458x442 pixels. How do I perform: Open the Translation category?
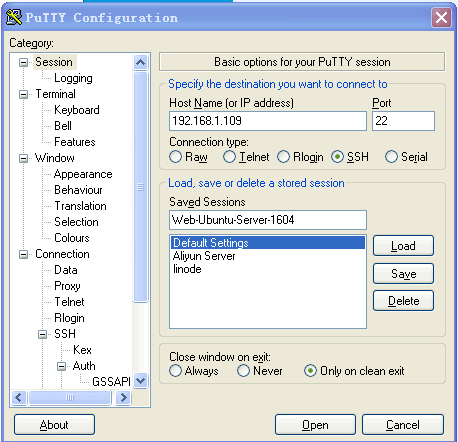click(80, 206)
